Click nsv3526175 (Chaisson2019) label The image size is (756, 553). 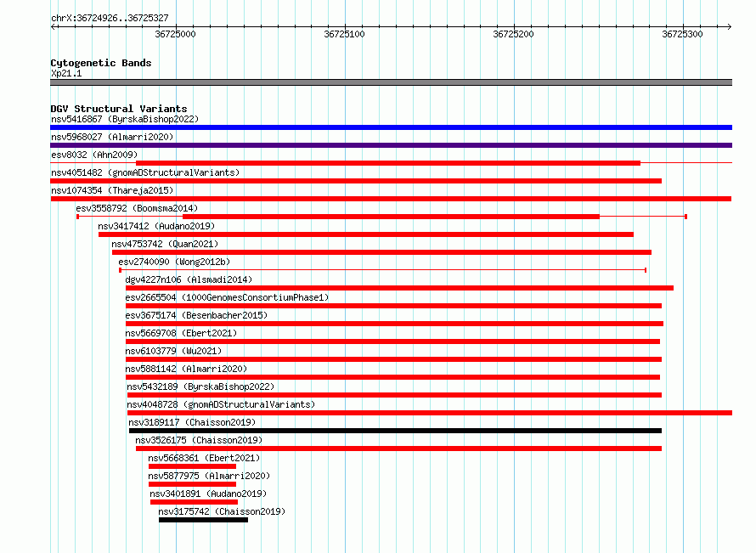pyautogui.click(x=199, y=440)
